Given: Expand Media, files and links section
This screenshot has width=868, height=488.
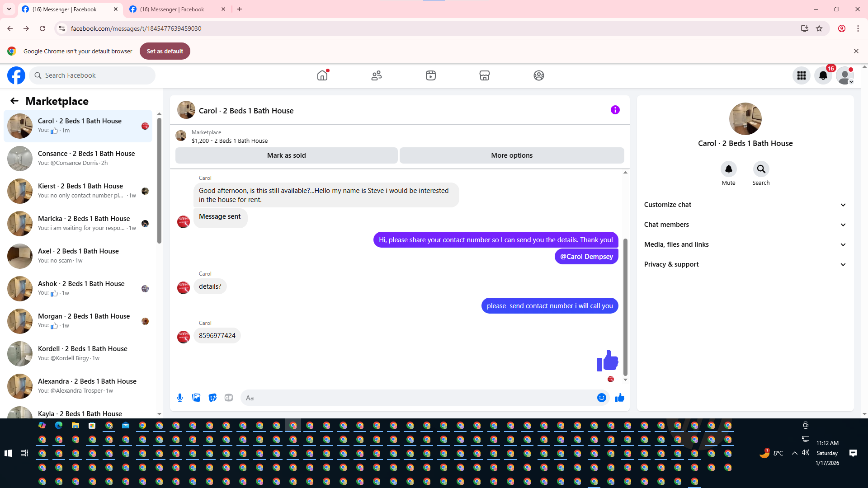Looking at the screenshot, I should pos(745,244).
